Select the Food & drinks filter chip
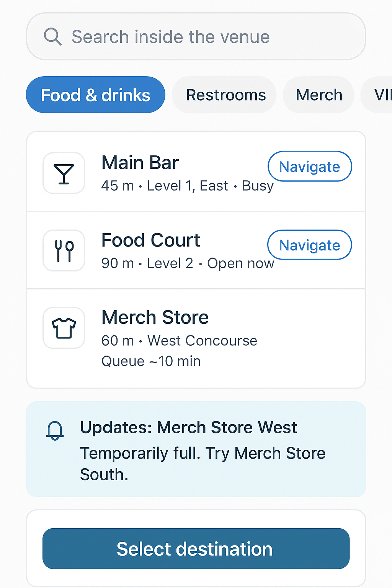 coord(95,95)
